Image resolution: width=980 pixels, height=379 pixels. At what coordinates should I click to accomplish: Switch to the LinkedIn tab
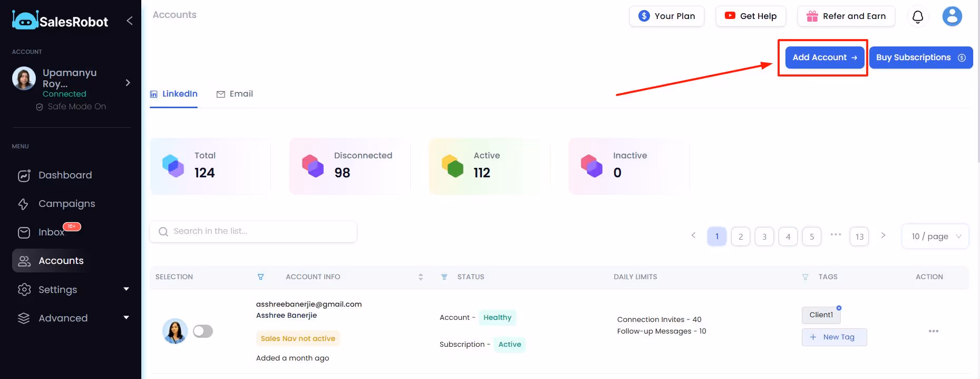coord(173,94)
